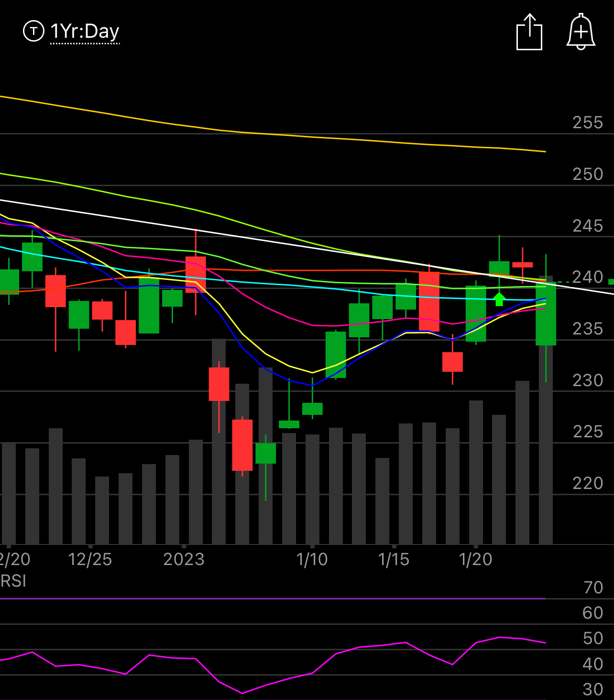Tap the 1/20 date label

[x=475, y=559]
